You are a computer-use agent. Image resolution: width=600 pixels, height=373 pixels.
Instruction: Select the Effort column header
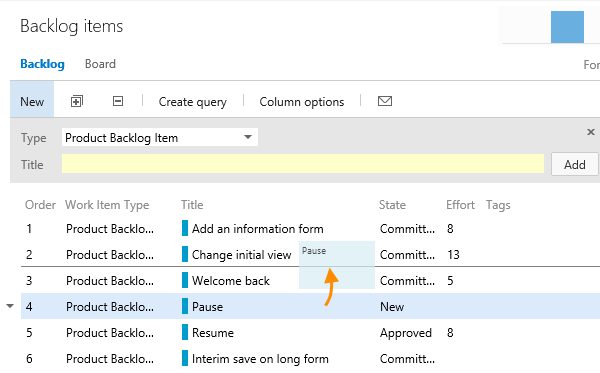click(460, 205)
